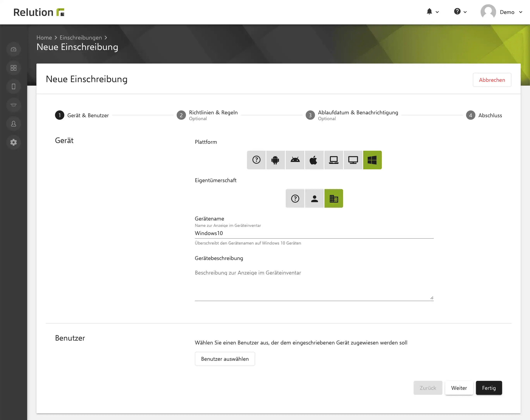Viewport: 530px width, 420px height.
Task: Open the devices phone icon in sidebar
Action: [14, 87]
